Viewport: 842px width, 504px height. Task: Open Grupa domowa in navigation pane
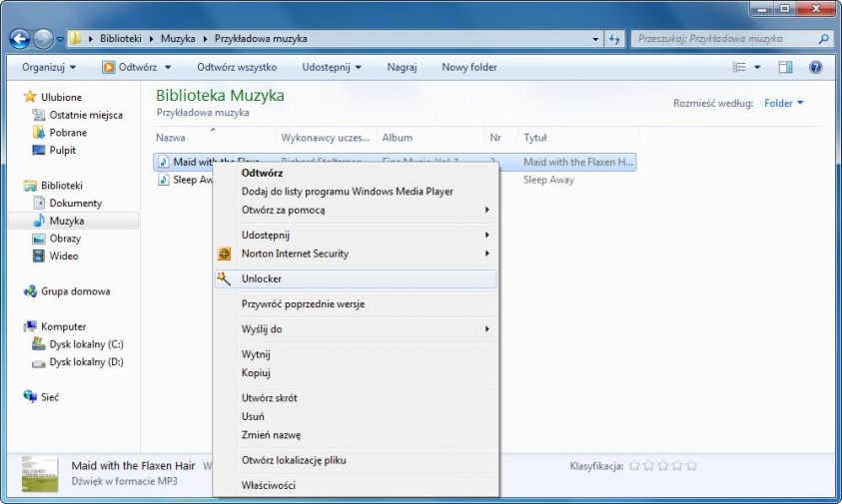pyautogui.click(x=75, y=291)
